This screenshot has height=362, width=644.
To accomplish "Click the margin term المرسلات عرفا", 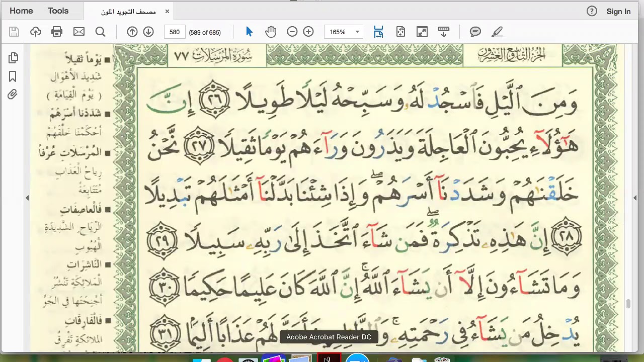I will click(70, 152).
